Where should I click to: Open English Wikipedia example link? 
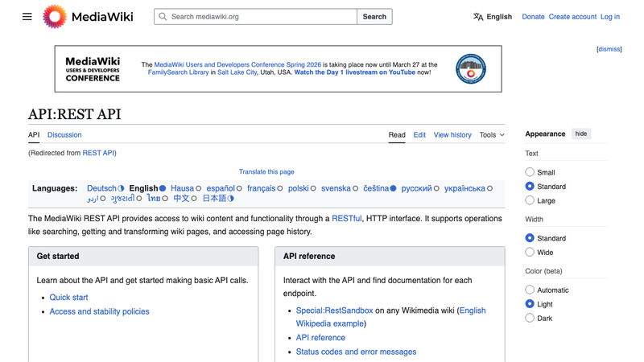(x=390, y=317)
